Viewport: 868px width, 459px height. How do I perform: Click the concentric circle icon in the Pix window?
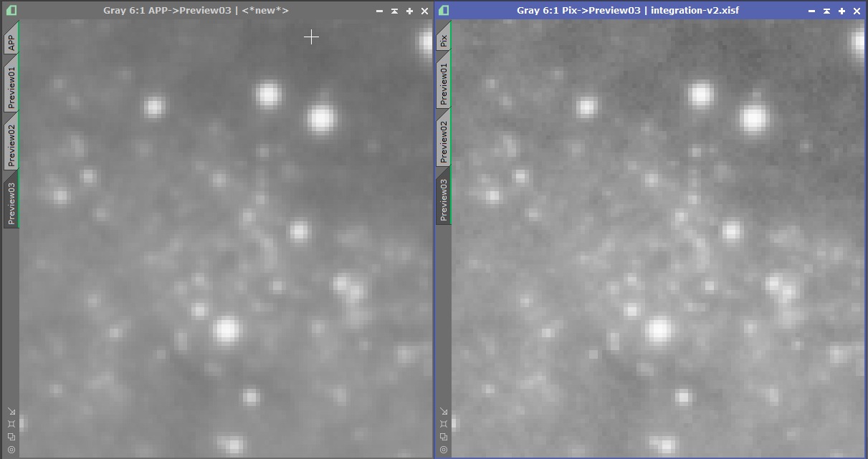click(444, 450)
